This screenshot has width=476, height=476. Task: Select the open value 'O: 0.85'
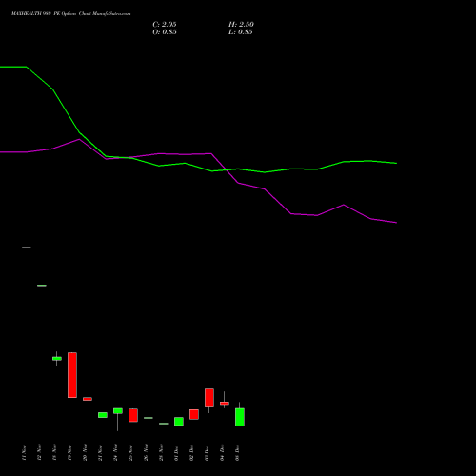tap(165, 32)
